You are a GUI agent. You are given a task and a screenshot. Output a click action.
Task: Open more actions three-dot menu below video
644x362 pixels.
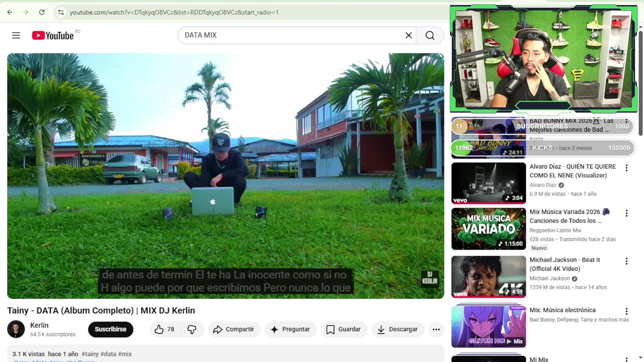[x=436, y=329]
